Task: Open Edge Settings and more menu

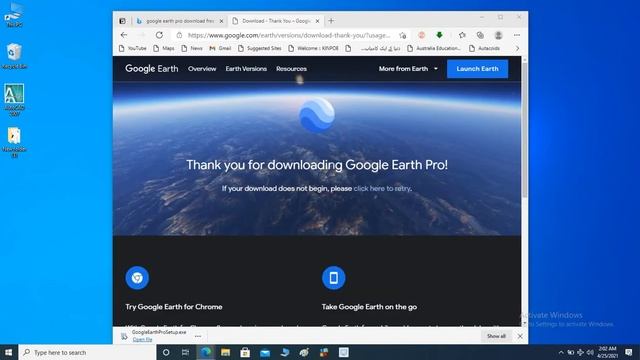Action: [517, 36]
